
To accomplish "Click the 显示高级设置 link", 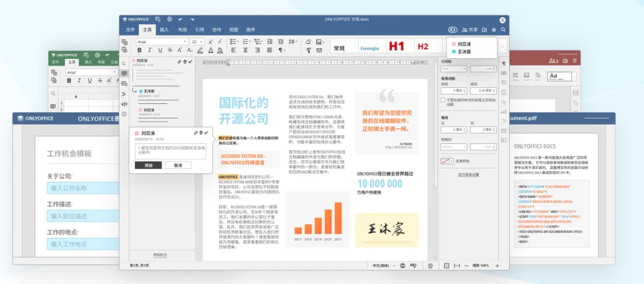I will click(x=468, y=175).
